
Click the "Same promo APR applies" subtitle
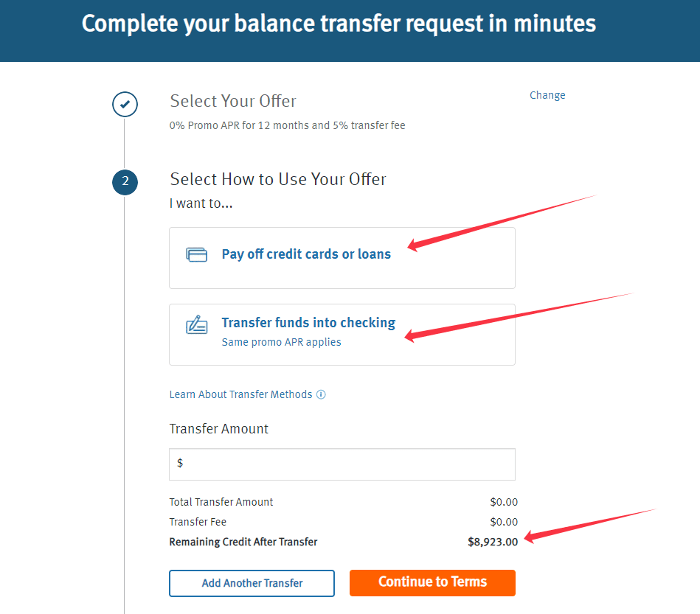[x=281, y=342]
